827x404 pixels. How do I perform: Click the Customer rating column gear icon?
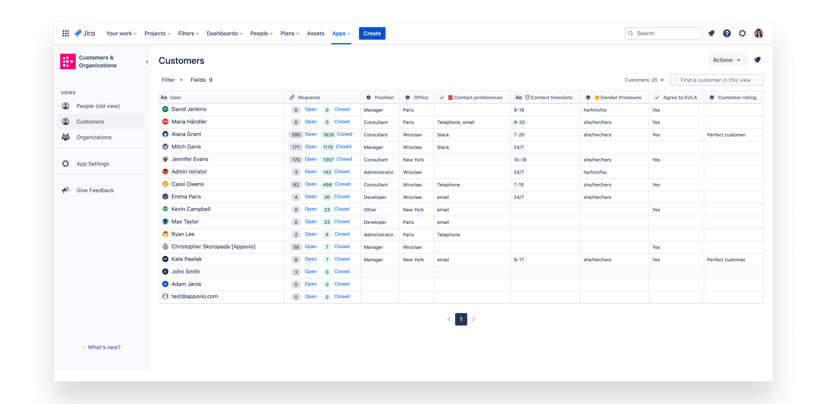[711, 98]
